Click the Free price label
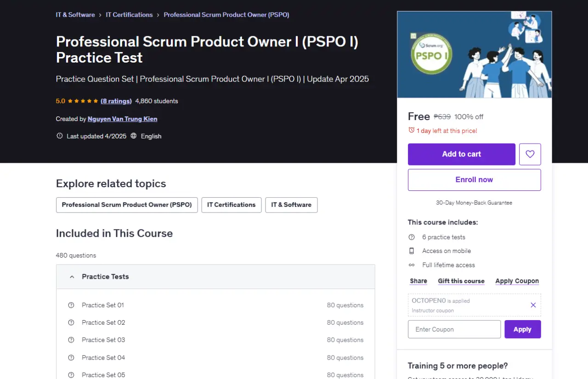 419,116
